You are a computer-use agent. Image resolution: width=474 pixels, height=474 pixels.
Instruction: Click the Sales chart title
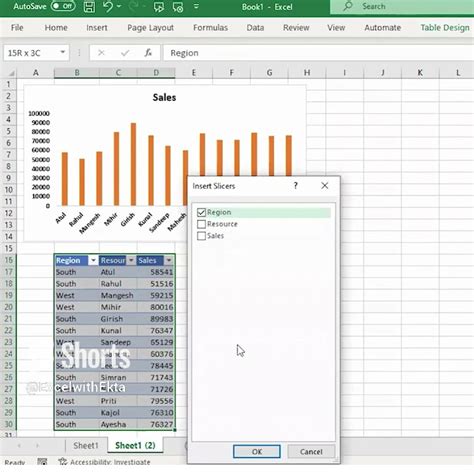click(164, 98)
